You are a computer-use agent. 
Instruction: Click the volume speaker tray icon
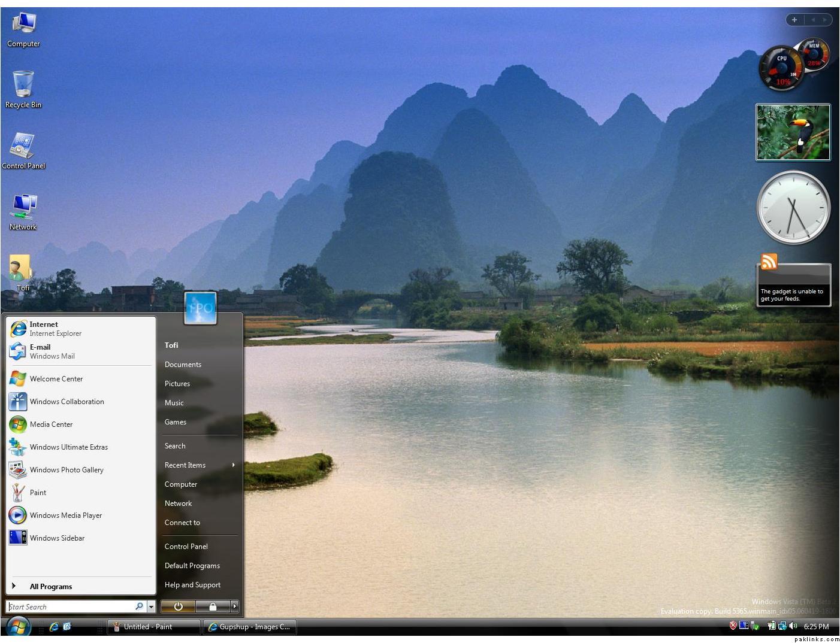(793, 626)
